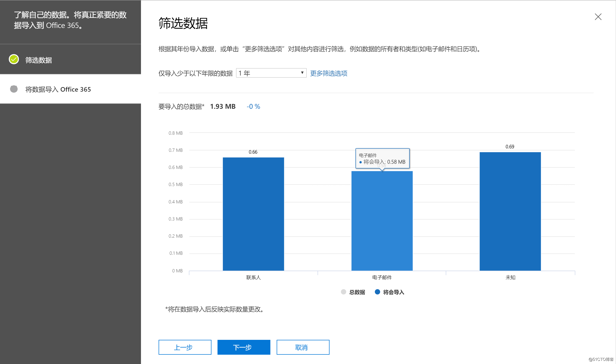
Task: Click the 下一步 button
Action: (244, 347)
